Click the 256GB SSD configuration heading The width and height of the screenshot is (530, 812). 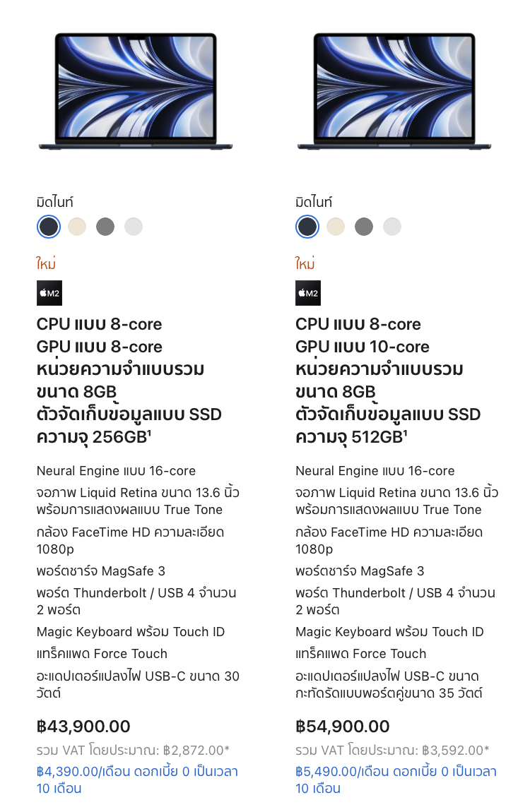tap(129, 381)
